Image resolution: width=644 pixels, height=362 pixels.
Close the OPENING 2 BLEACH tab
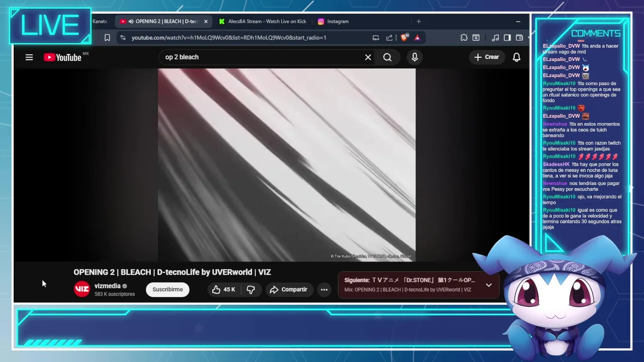[x=205, y=21]
